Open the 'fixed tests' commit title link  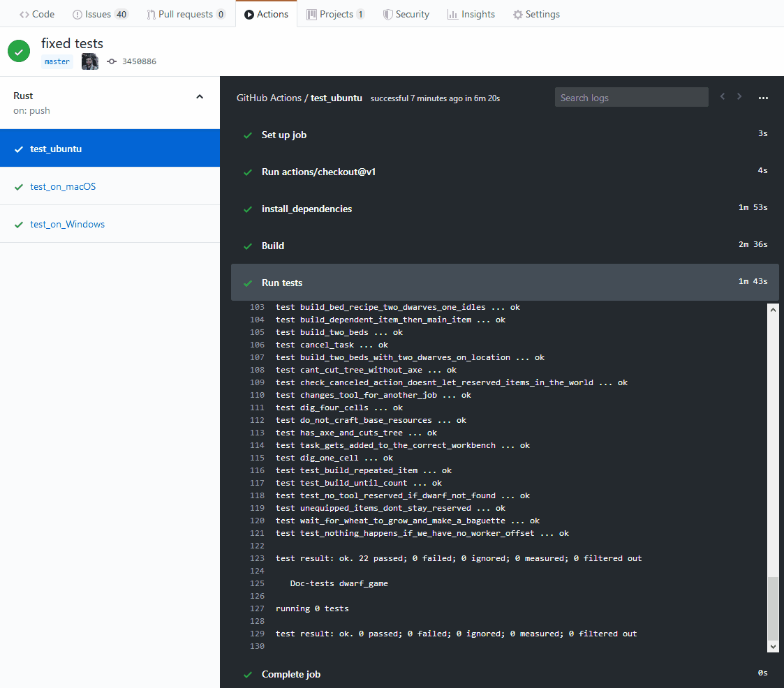[72, 43]
